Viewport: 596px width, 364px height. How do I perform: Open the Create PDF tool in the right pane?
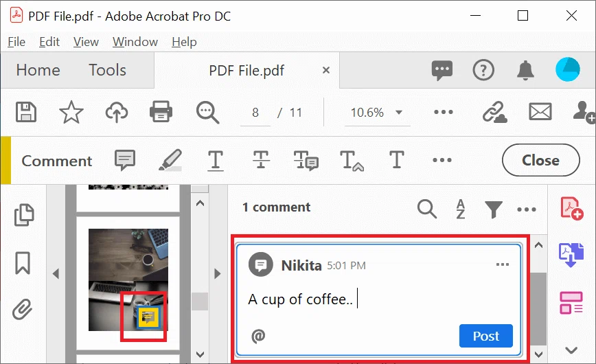pyautogui.click(x=571, y=208)
